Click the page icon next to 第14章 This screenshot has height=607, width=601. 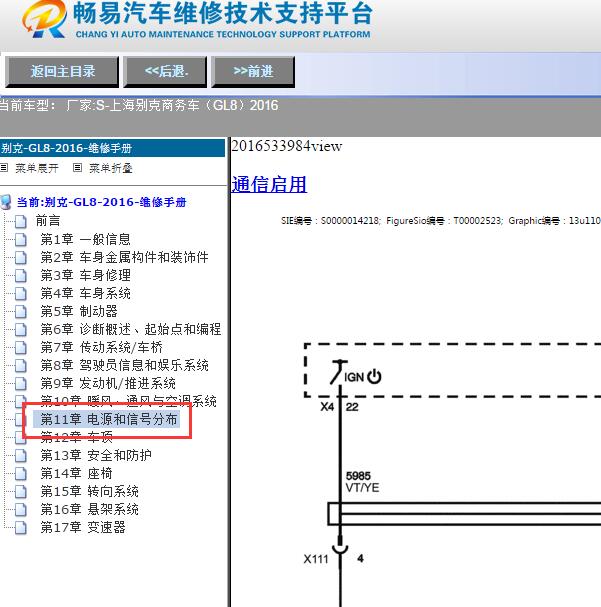[21, 473]
